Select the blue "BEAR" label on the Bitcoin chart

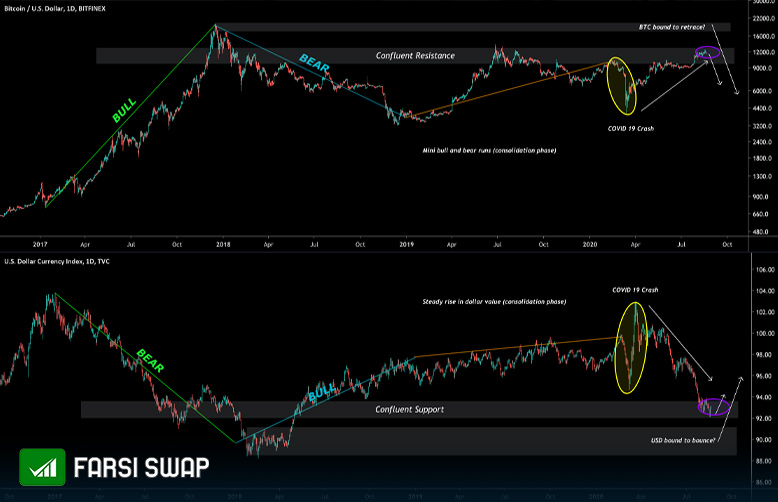coord(314,63)
